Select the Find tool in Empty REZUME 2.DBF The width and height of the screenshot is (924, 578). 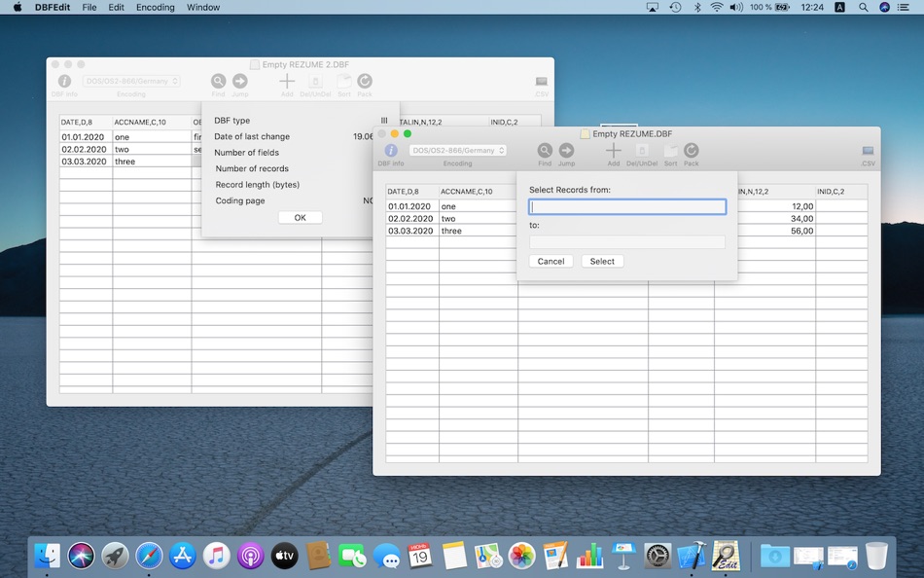(218, 82)
